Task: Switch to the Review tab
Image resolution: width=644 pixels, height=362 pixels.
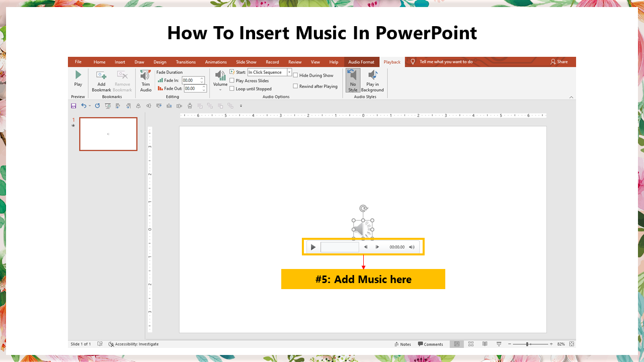Action: click(x=295, y=62)
